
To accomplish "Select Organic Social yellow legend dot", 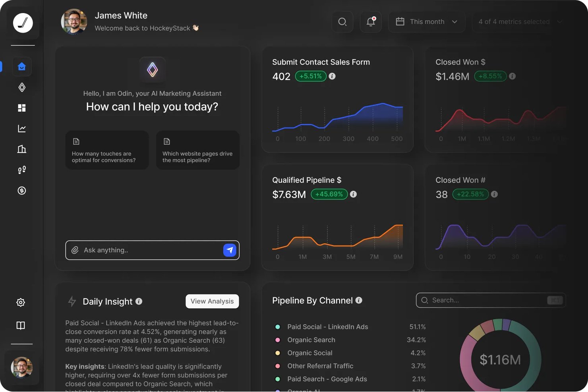I will (278, 353).
